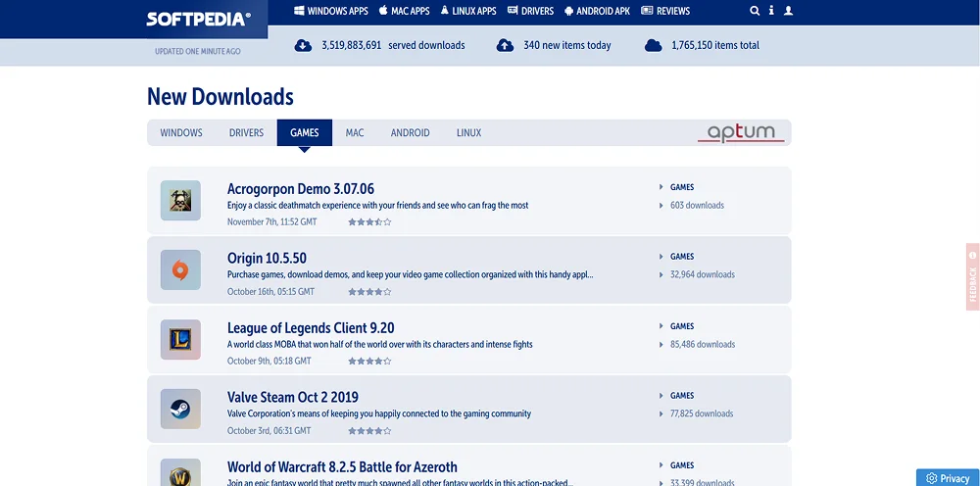Click the Acrogorpon Demo star rating
The width and height of the screenshot is (980, 486).
tap(369, 222)
